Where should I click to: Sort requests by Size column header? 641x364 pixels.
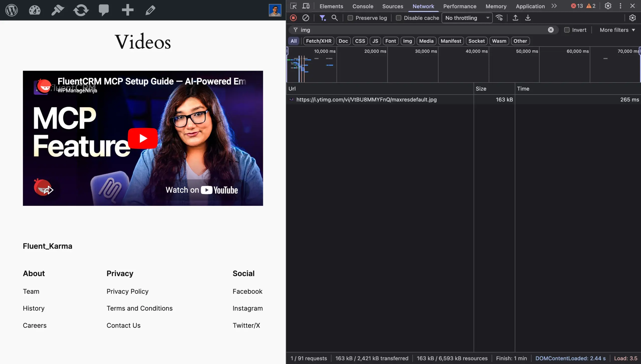[494, 89]
